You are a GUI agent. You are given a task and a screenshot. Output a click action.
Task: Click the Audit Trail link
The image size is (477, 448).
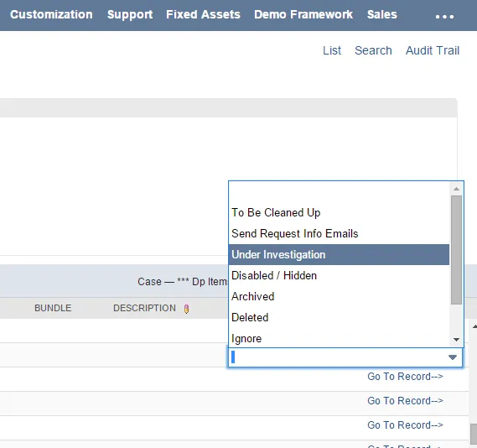point(433,50)
